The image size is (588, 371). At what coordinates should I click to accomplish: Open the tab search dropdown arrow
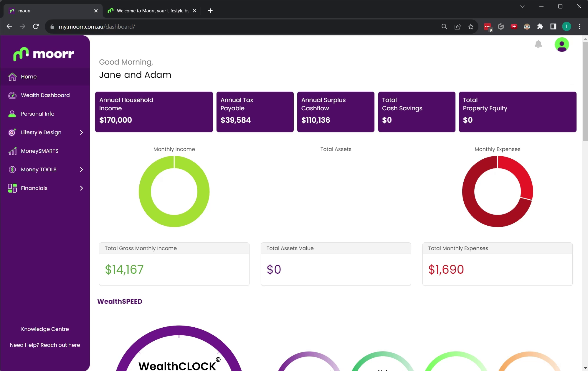[522, 6]
